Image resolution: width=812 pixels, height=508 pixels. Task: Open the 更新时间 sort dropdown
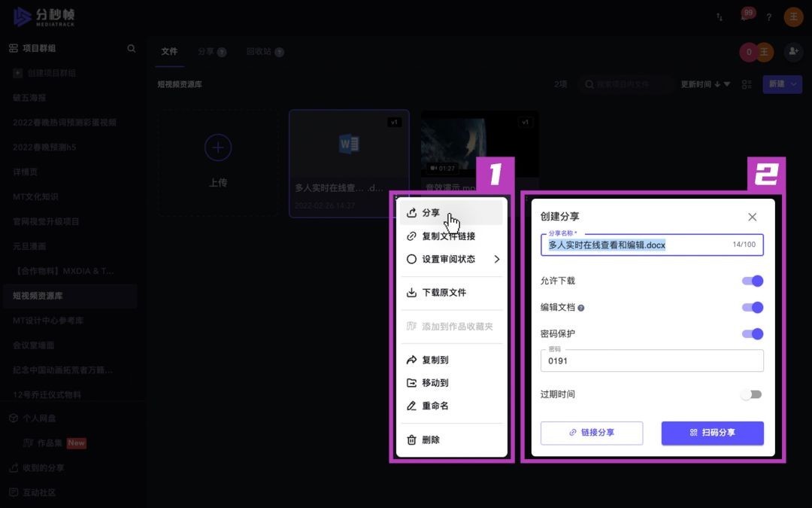click(705, 84)
